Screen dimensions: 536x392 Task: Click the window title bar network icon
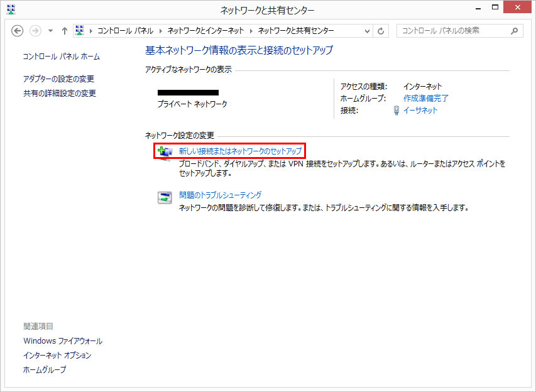[11, 9]
